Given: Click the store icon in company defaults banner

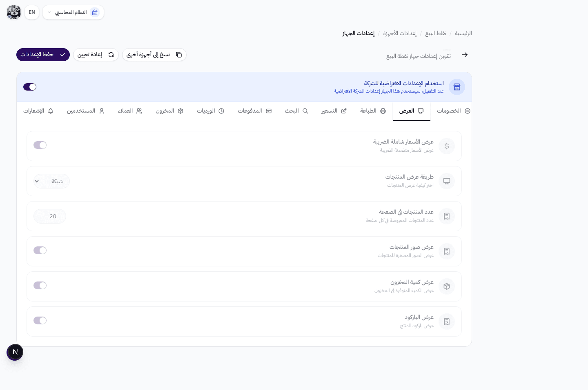Looking at the screenshot, I should click(457, 87).
